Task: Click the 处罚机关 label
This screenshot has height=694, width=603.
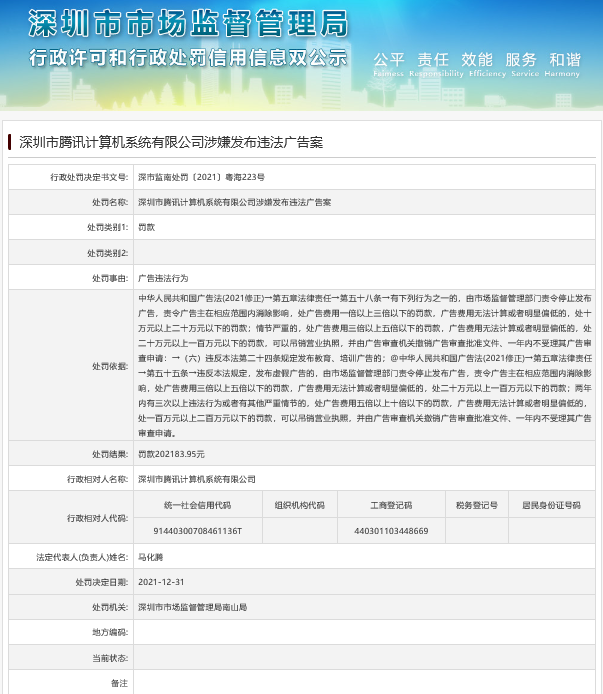Action: click(110, 608)
